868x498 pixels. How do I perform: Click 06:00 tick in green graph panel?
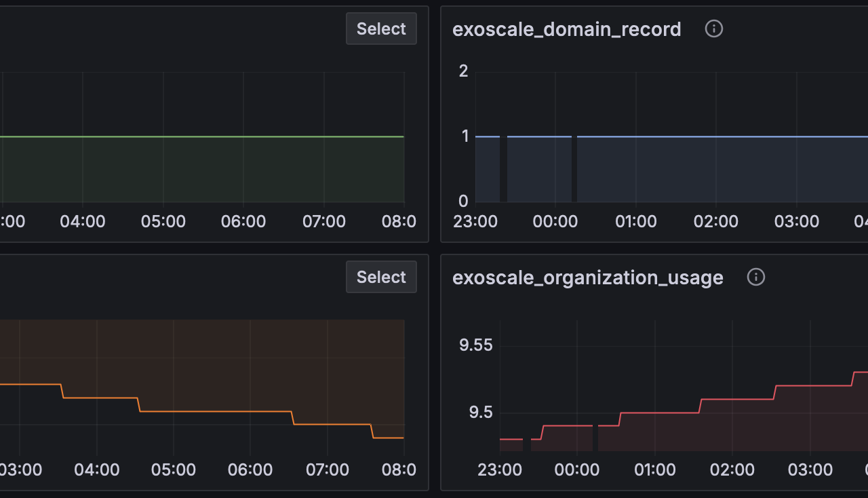coord(243,221)
